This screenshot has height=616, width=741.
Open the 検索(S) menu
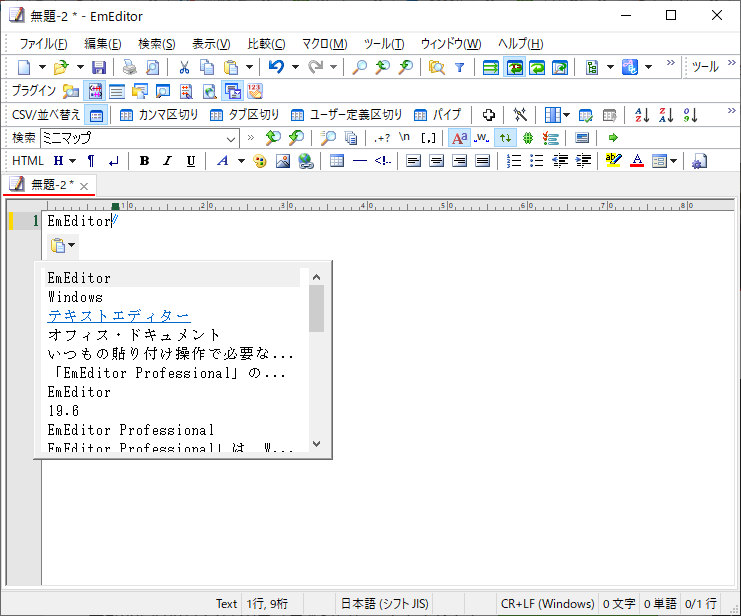pos(156,44)
